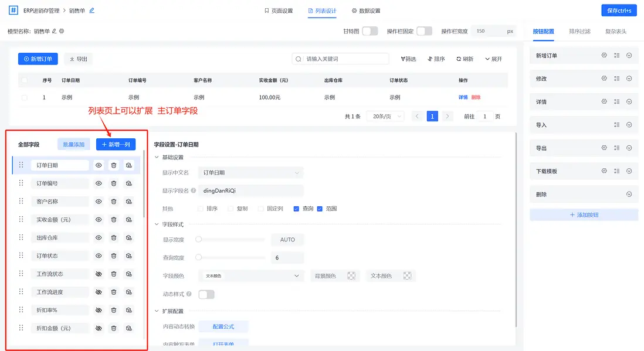644x351 pixels.
Task: Open gear settings for 新增订单 button config
Action: pyautogui.click(x=604, y=55)
